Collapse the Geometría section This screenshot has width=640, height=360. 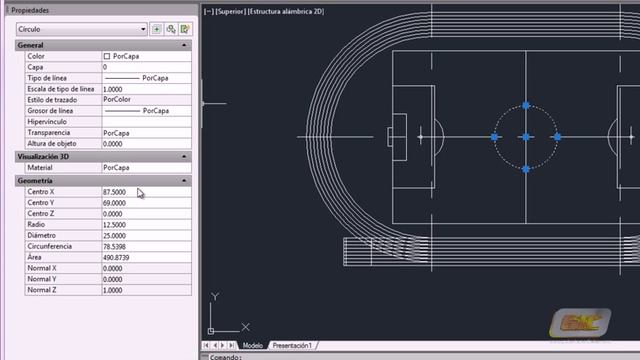[x=184, y=181]
